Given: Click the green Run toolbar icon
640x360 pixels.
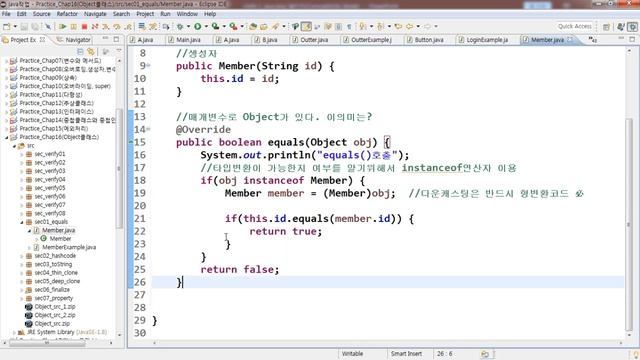Looking at the screenshot, I should [198, 27].
